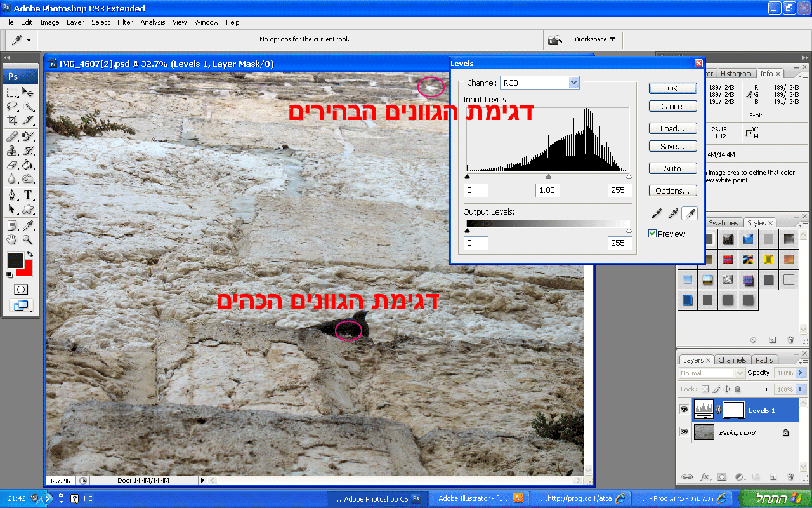Swap foreground and background colors
The width and height of the screenshot is (812, 508).
tap(29, 254)
